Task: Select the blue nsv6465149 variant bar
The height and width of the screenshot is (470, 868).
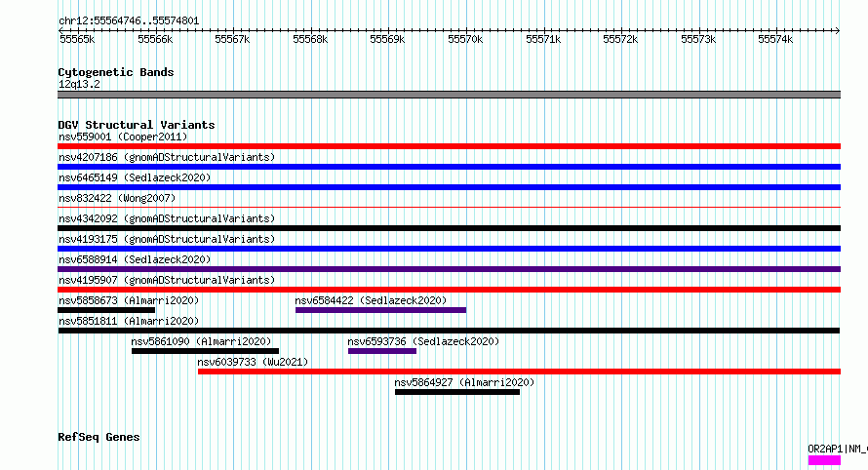Action: pos(449,187)
